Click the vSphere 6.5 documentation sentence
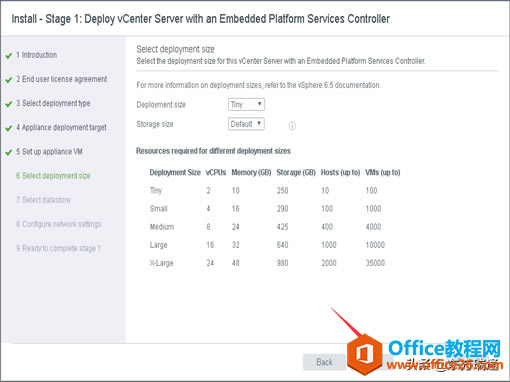The image size is (510, 382). tap(258, 85)
